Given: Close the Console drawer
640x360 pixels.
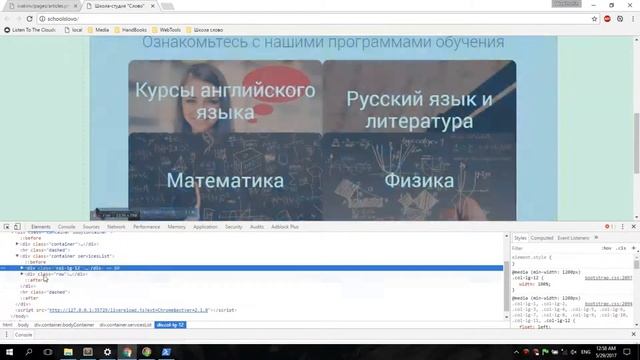Looking at the screenshot, I should (x=633, y=334).
